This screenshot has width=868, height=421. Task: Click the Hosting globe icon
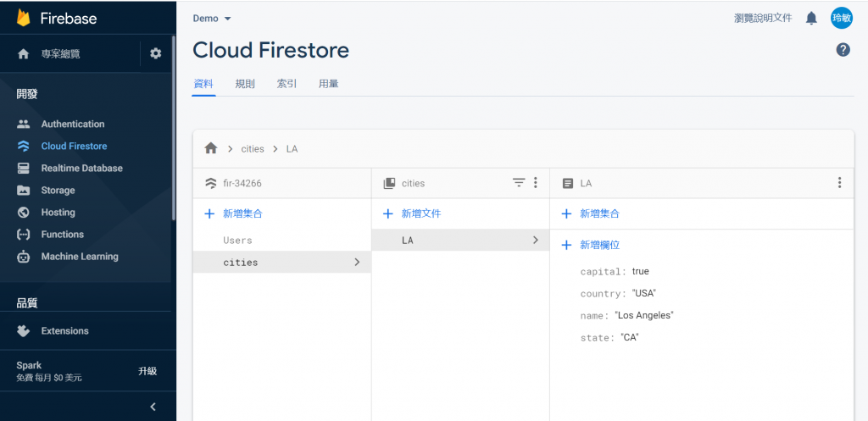coord(23,213)
